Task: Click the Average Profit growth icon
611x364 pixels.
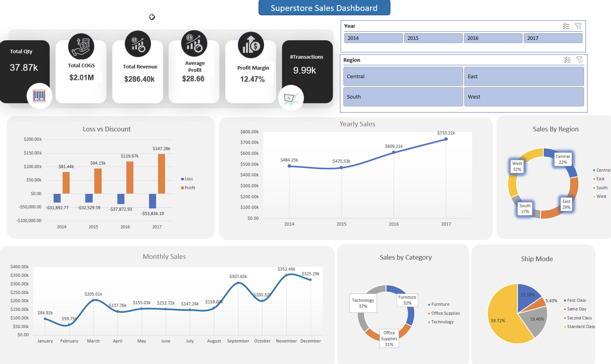Action: (194, 44)
